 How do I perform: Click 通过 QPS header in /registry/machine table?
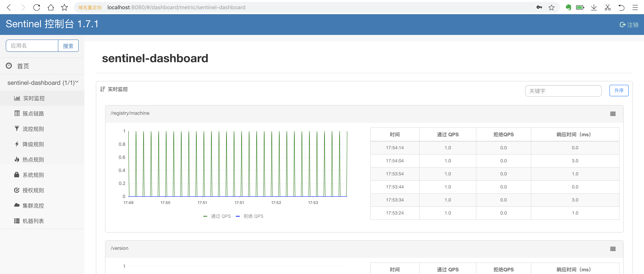coord(447,135)
